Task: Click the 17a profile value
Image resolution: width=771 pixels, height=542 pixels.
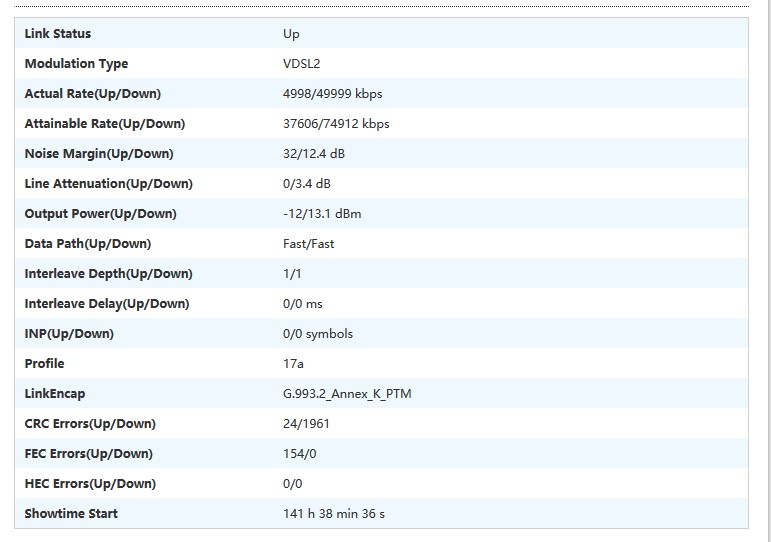Action: tap(293, 363)
